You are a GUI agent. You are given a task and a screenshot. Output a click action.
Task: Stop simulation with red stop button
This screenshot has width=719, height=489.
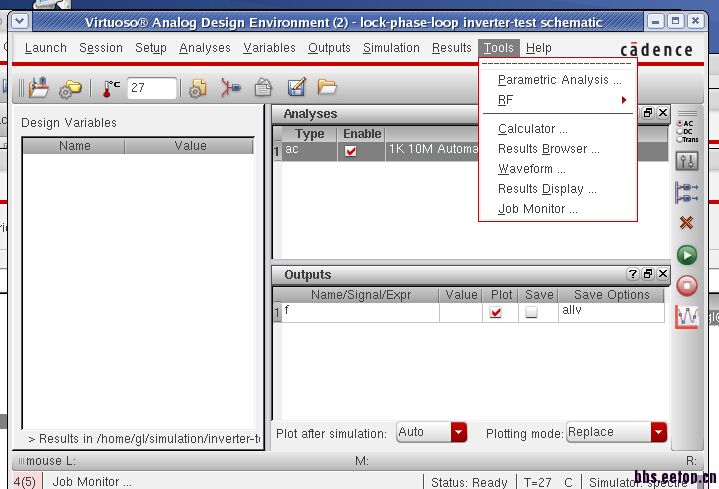[x=686, y=286]
